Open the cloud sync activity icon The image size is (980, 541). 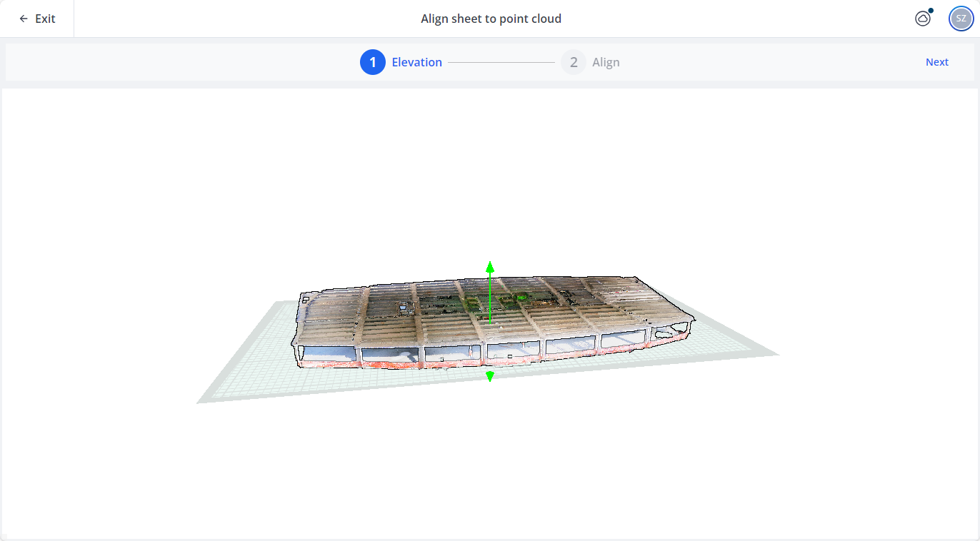point(923,19)
